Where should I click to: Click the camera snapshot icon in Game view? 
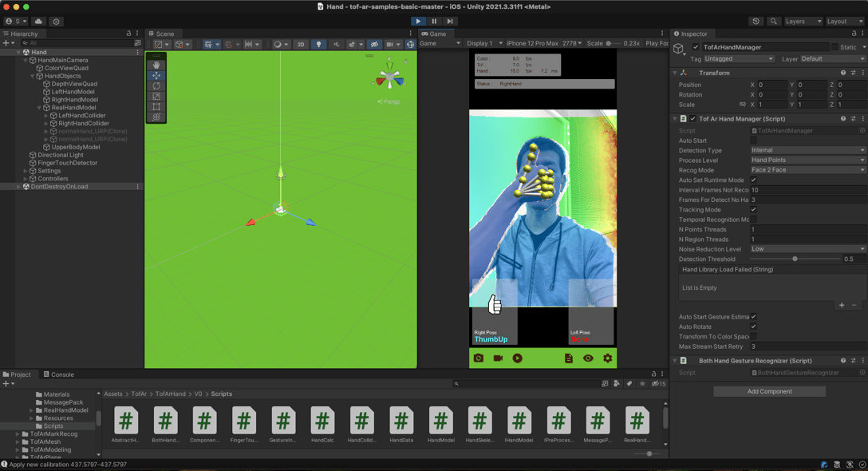[479, 358]
